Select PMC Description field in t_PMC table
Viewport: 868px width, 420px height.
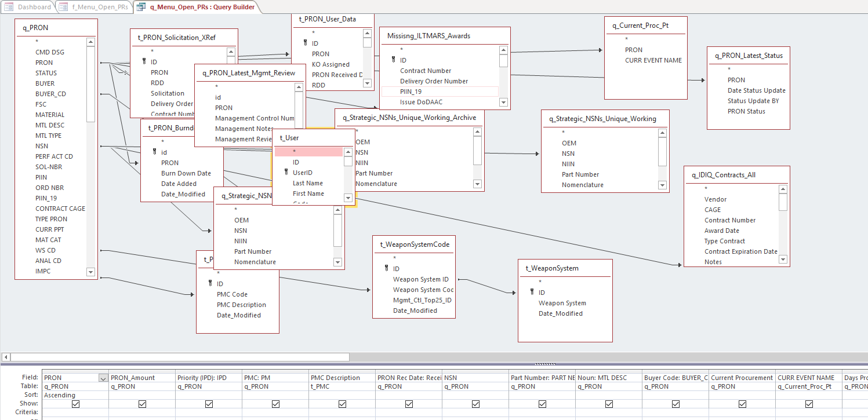241,305
